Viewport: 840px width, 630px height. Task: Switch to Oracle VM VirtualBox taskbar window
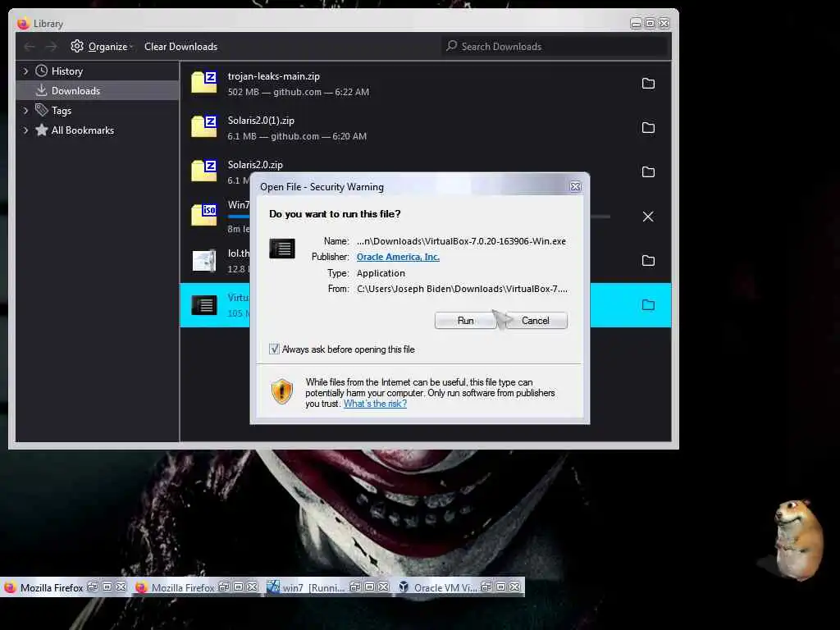click(445, 587)
